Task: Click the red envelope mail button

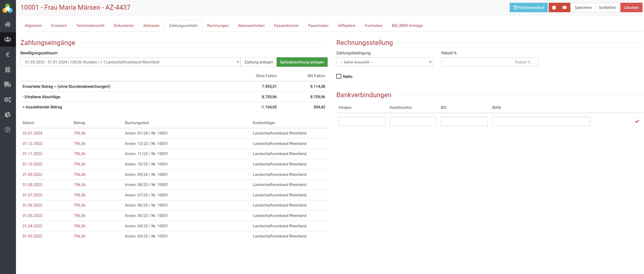Action: (564, 8)
